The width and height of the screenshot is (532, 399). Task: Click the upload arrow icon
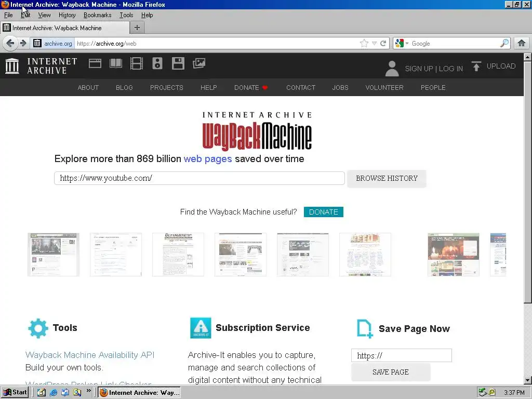coord(476,66)
